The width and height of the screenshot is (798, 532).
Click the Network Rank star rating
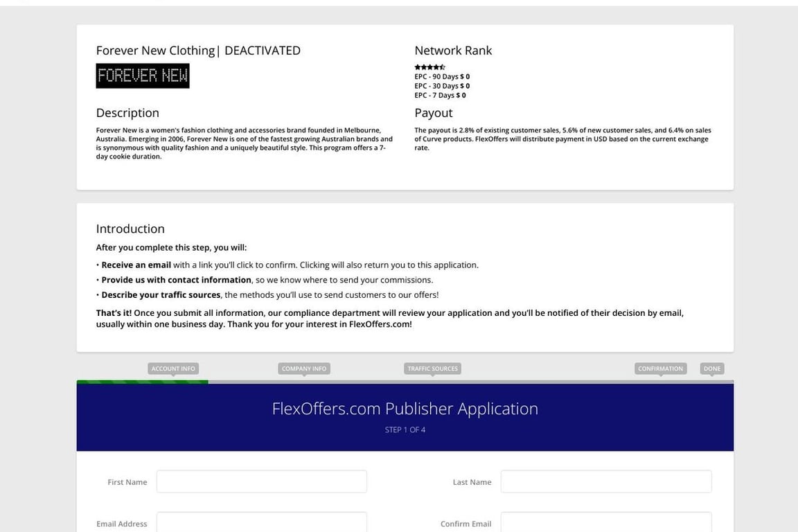(429, 67)
